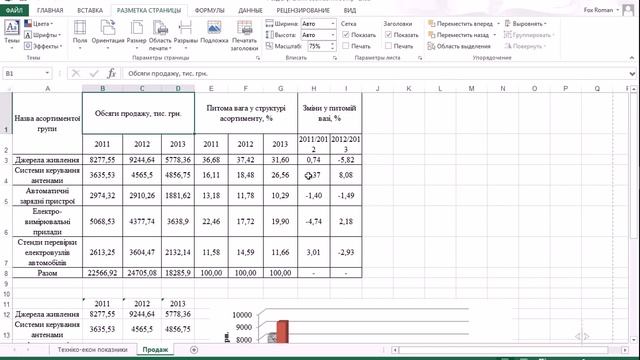Open the Область выделения selection pane
Screen dimensions: 640x360
click(x=459, y=46)
